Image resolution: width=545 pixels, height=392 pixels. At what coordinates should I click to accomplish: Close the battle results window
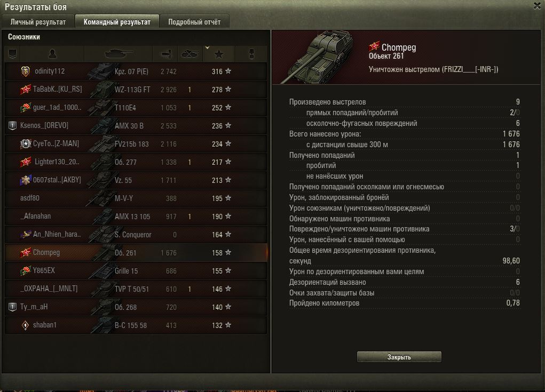pyautogui.click(x=537, y=6)
